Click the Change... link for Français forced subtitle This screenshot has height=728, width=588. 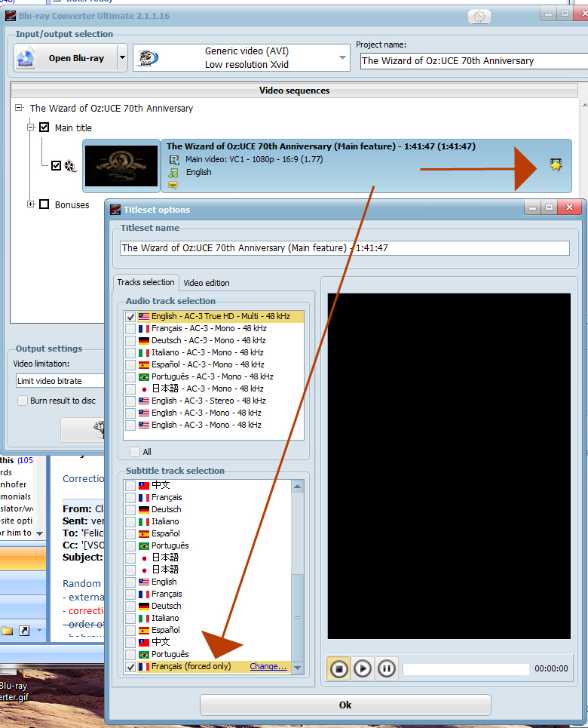[x=268, y=666]
